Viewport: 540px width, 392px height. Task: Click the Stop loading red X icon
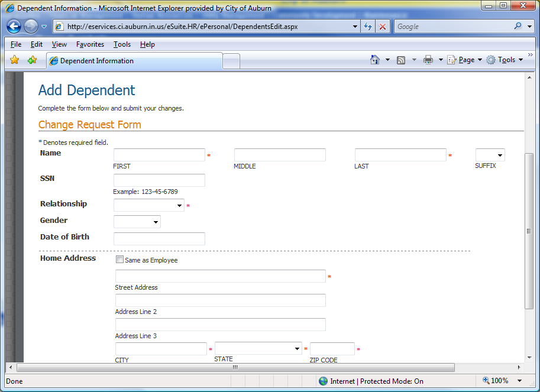click(x=382, y=27)
